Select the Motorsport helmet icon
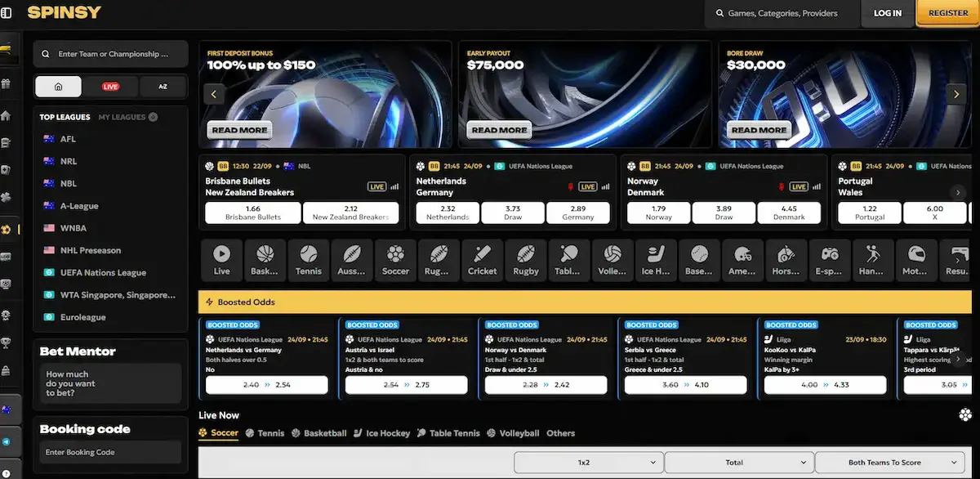Screen dimensions: 980x479 point(916,260)
